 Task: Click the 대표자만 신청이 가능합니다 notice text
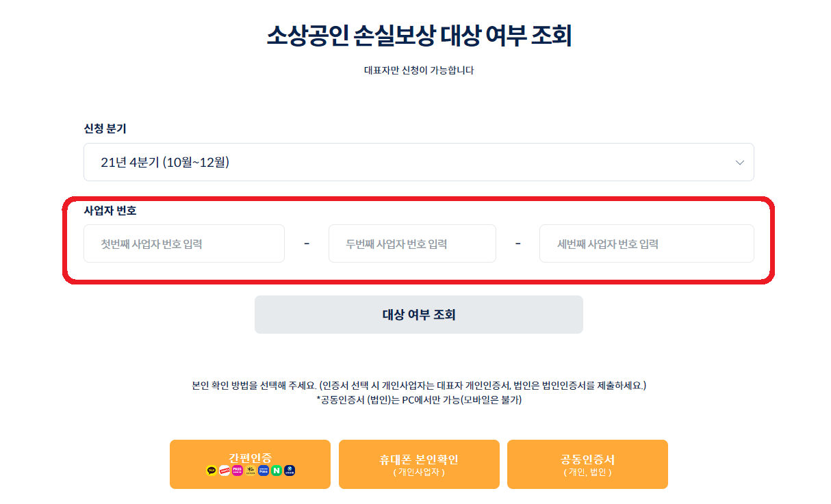click(x=420, y=69)
